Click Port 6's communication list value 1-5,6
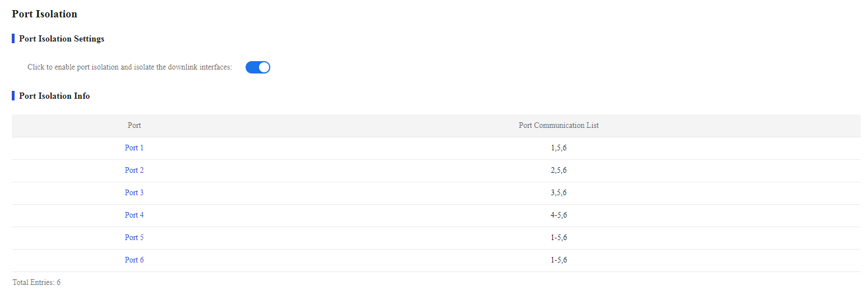The width and height of the screenshot is (868, 304). coord(558,260)
